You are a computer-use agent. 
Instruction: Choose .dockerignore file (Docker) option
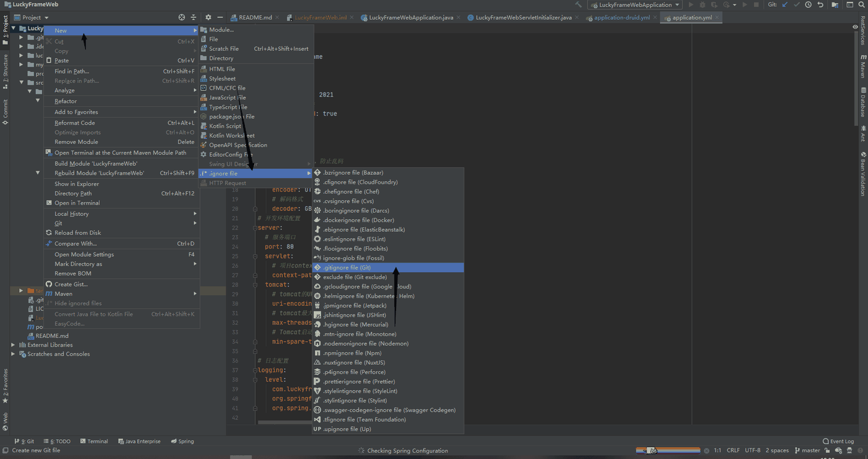coord(388,220)
